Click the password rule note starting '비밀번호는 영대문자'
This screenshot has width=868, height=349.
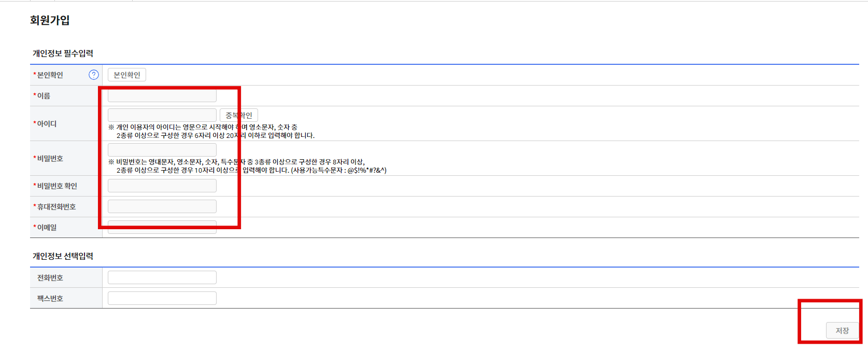[247, 166]
